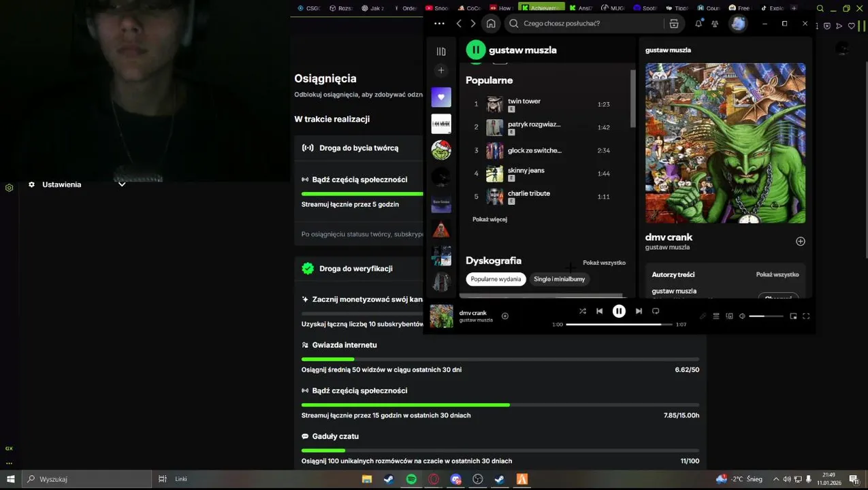
Task: Open Droga do weryfikacji section
Action: pos(359,268)
